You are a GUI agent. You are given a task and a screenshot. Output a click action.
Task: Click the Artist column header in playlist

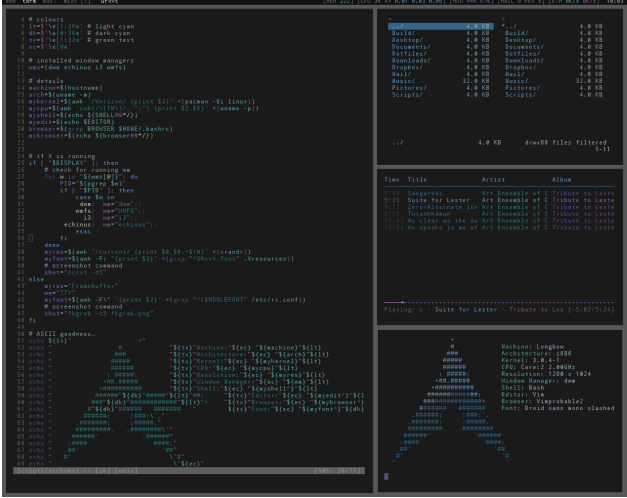493,180
